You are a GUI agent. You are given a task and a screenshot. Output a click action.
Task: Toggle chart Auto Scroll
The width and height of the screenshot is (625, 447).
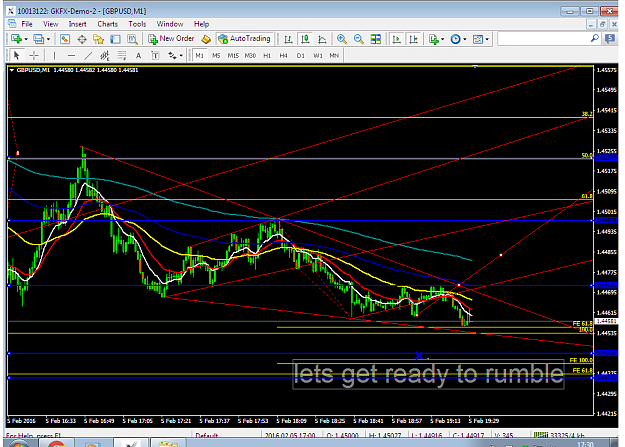tap(397, 39)
